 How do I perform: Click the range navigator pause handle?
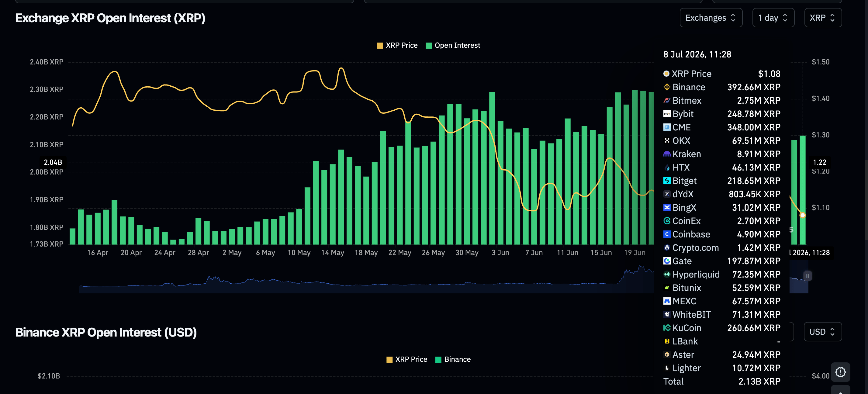[808, 276]
